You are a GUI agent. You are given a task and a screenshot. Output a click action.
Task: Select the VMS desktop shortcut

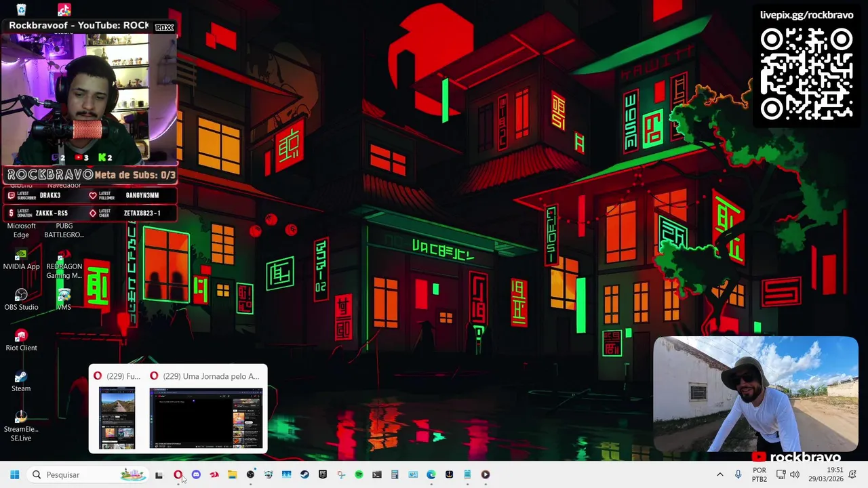click(64, 300)
